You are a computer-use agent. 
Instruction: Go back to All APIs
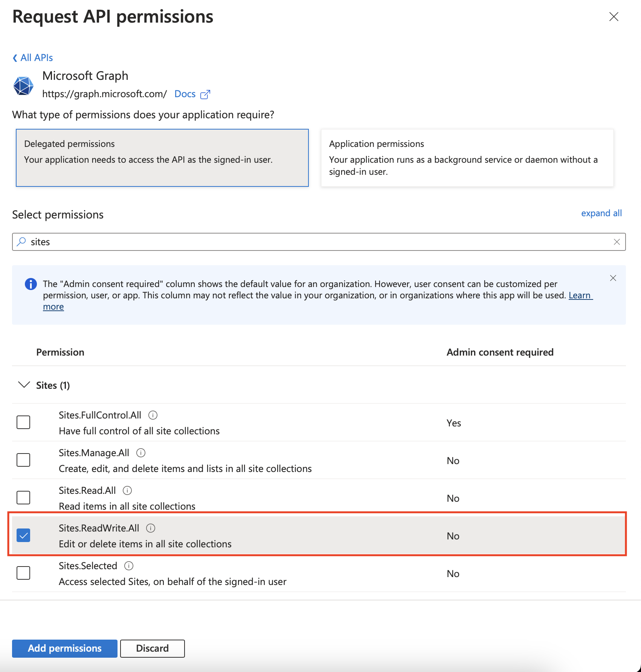click(33, 58)
